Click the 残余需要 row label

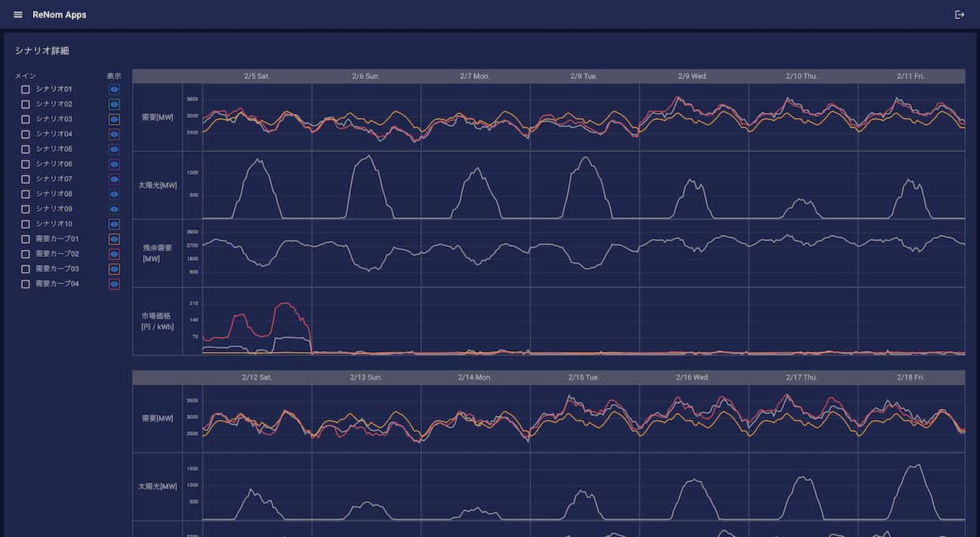tap(156, 253)
